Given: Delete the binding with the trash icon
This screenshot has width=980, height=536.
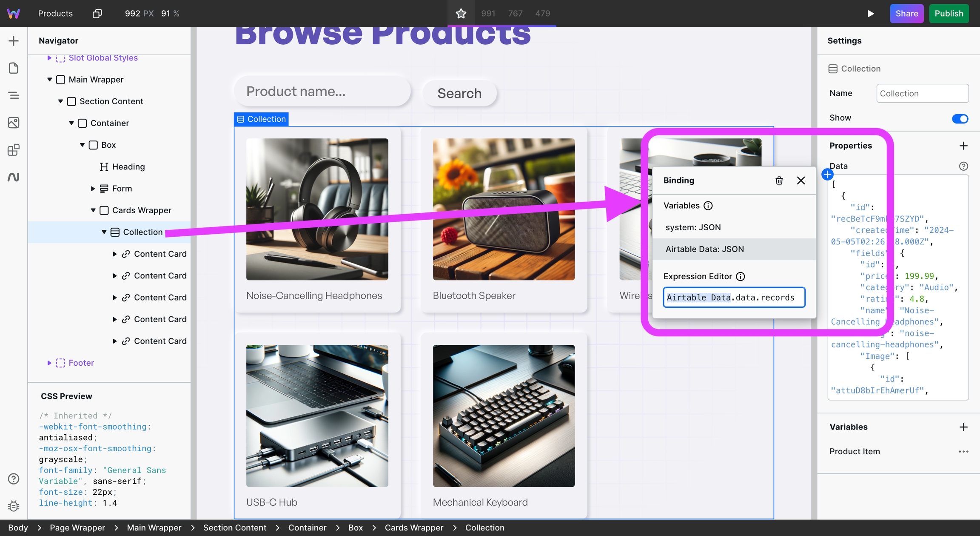Looking at the screenshot, I should [779, 180].
